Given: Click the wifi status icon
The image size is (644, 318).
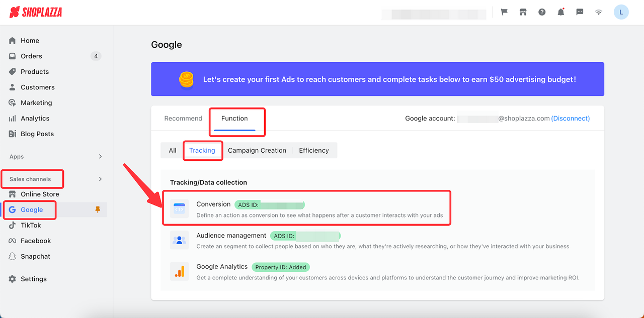Looking at the screenshot, I should (598, 12).
